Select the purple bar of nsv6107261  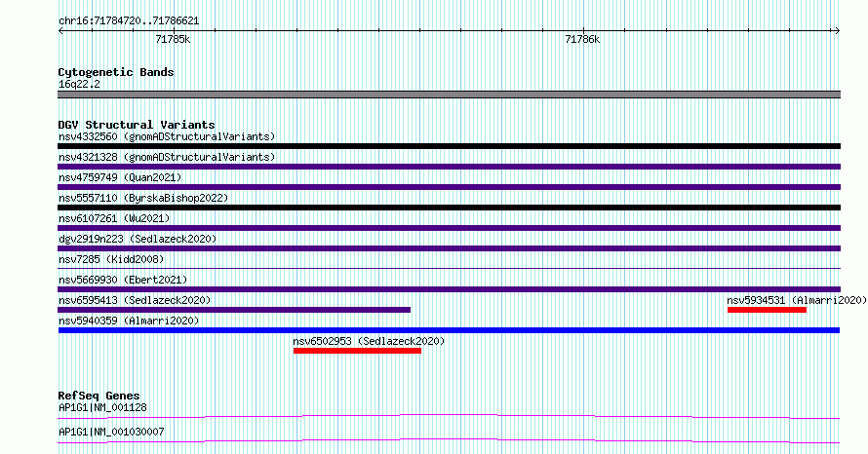pos(449,228)
